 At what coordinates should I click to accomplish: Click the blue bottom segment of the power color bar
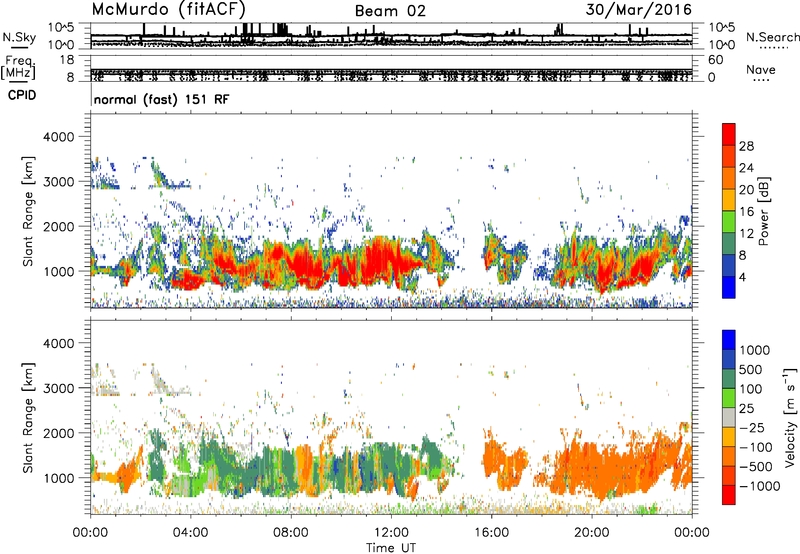tap(729, 287)
